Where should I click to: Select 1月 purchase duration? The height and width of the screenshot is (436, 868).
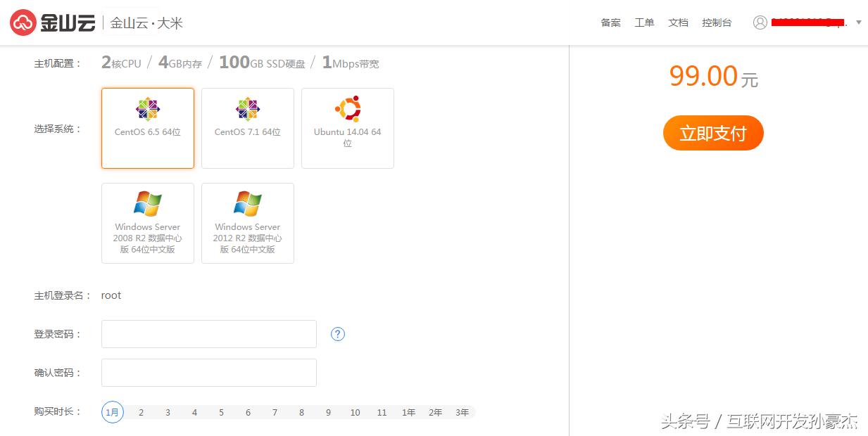pos(113,412)
